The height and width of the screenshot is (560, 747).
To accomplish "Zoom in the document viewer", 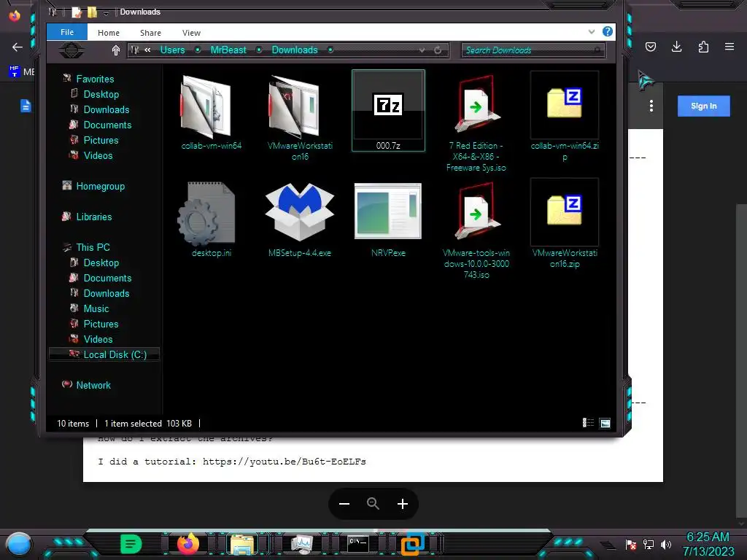I will [x=403, y=504].
